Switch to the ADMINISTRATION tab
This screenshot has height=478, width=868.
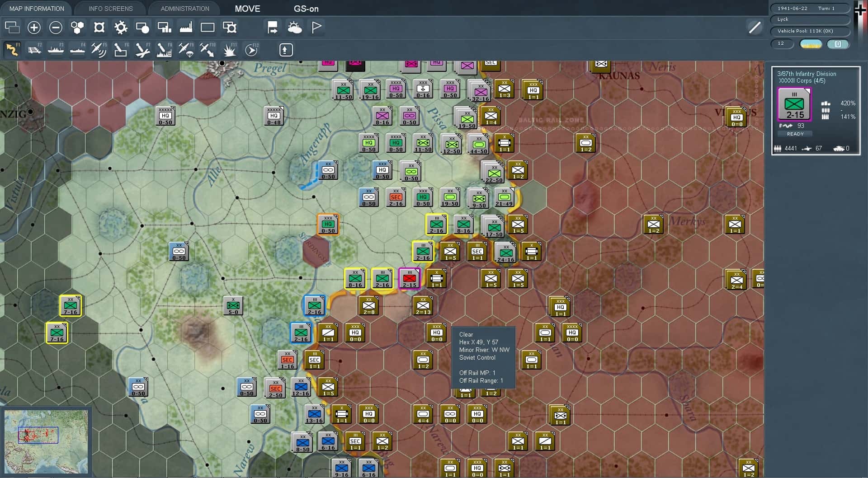(x=184, y=8)
